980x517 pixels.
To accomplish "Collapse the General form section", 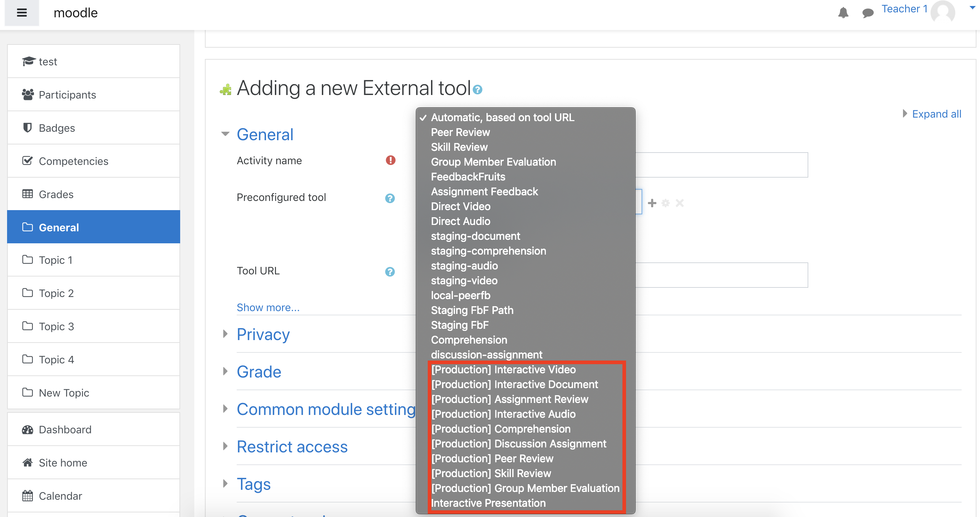I will pos(265,134).
